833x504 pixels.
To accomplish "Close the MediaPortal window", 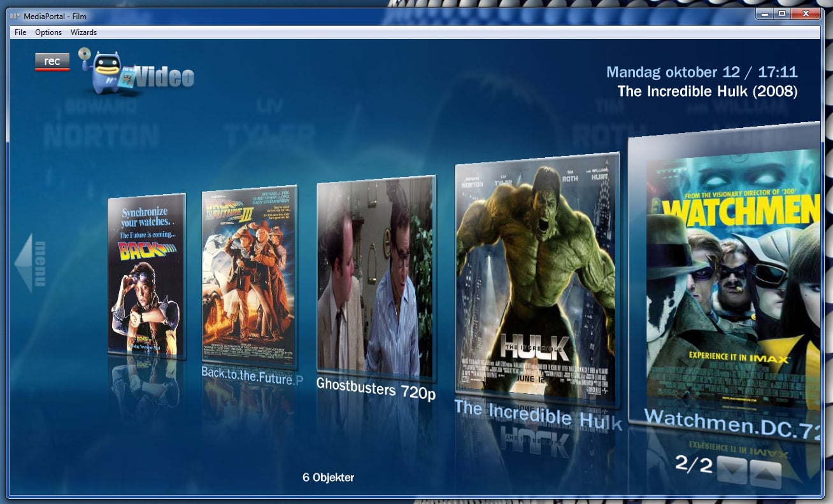I will pos(806,13).
